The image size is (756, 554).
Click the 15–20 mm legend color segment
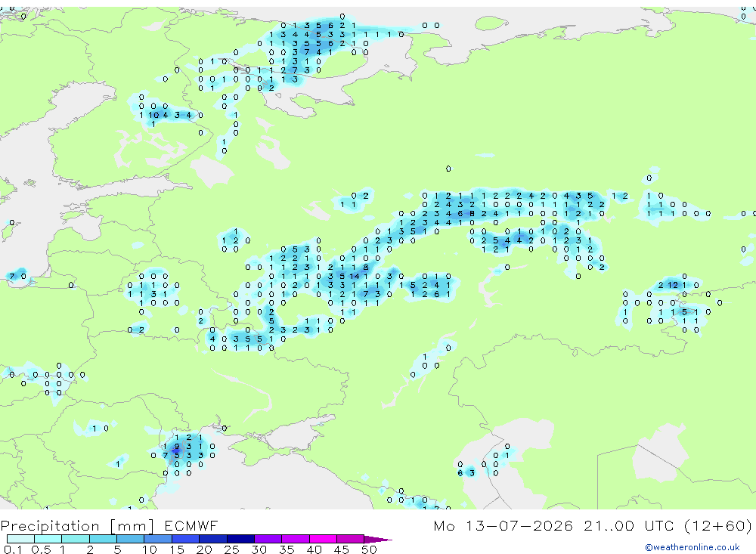coord(186,539)
